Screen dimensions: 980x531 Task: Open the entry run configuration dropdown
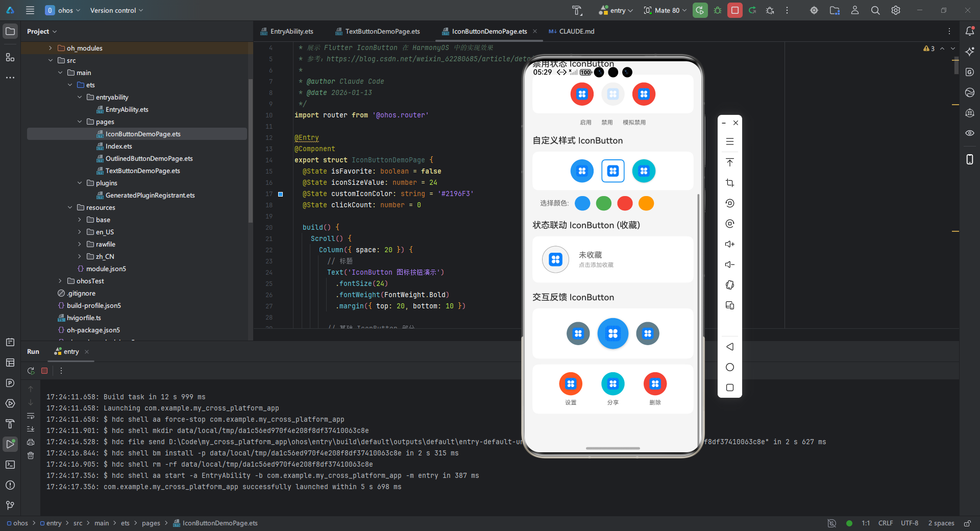tap(616, 10)
